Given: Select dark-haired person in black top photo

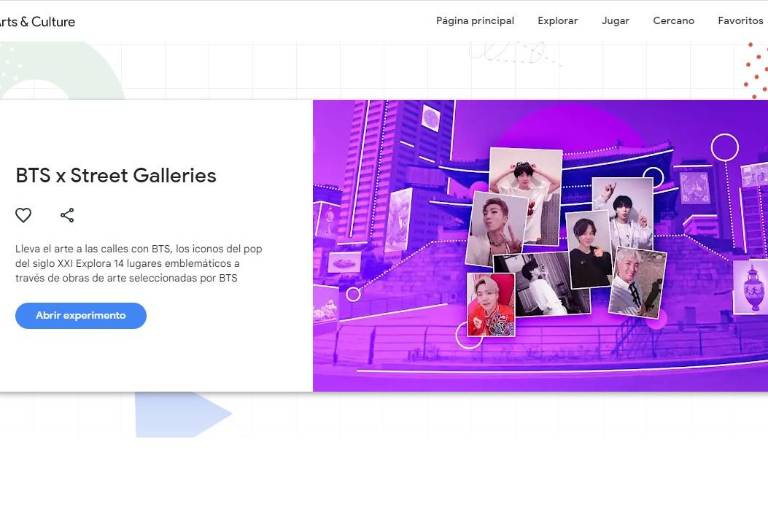Looking at the screenshot, I should pyautogui.click(x=588, y=250).
